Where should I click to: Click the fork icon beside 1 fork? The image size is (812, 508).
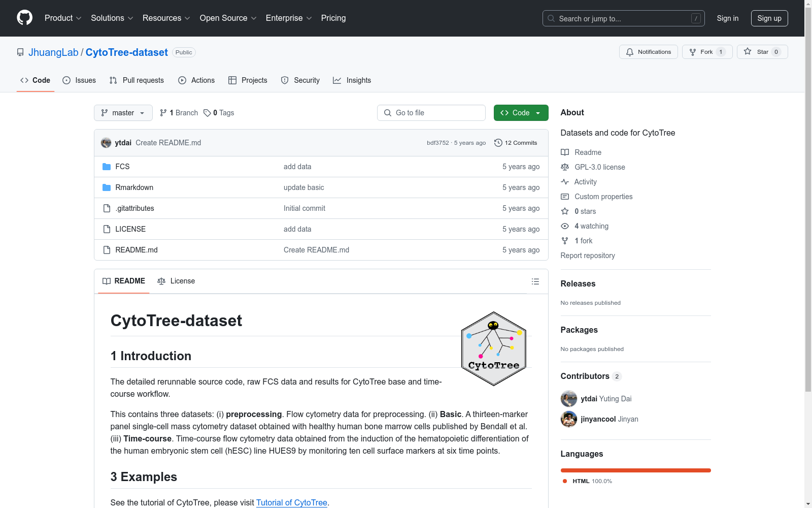pos(565,241)
